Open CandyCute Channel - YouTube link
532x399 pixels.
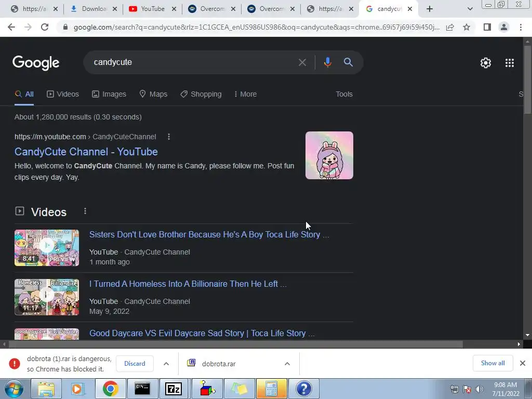click(x=86, y=152)
